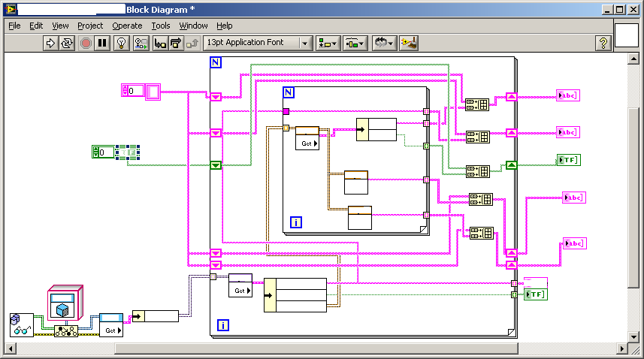Select the pink class constant with blue cube
Image resolution: width=644 pixels, height=359 pixels.
65,303
